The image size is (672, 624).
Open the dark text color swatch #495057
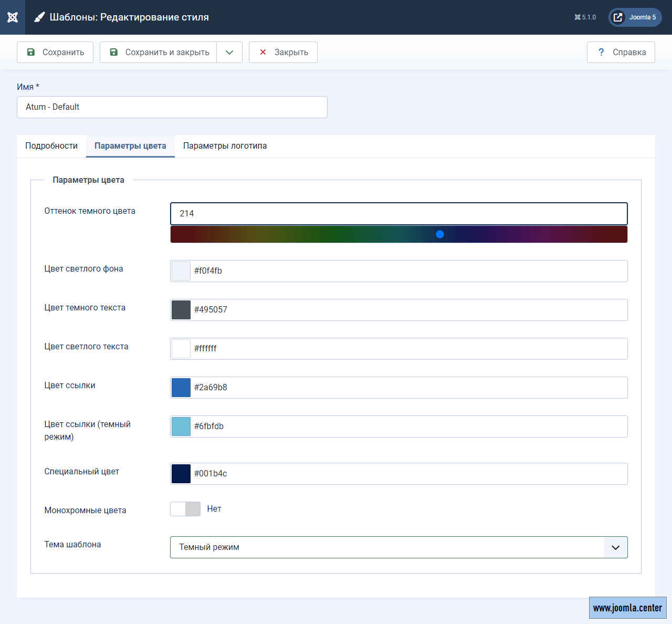[181, 310]
